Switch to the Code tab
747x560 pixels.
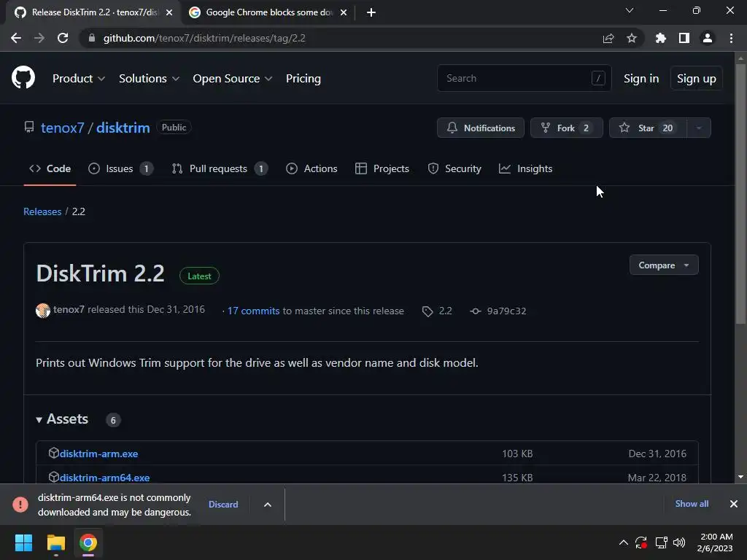(x=50, y=168)
